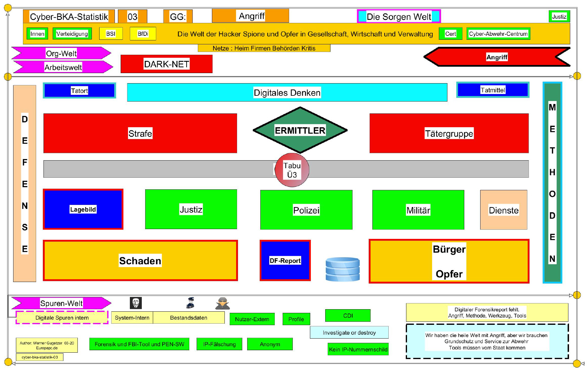
Task: Click the BSI yellow tag
Action: 111,34
